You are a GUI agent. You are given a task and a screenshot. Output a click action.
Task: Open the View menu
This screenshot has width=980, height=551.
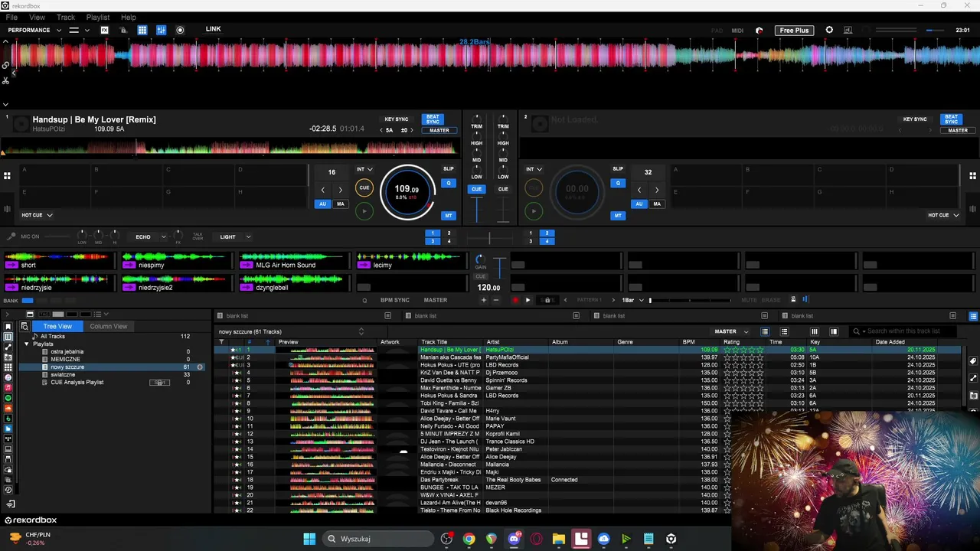37,17
